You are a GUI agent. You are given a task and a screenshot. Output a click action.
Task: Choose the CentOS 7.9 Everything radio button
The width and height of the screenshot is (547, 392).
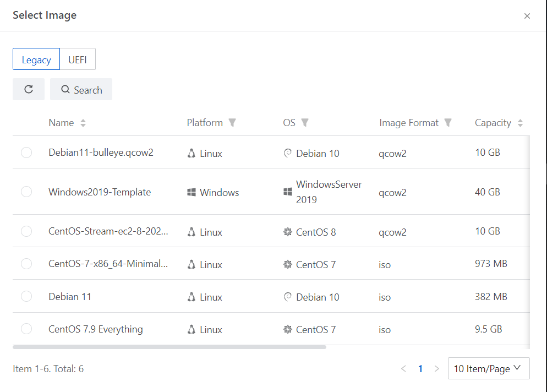26,329
